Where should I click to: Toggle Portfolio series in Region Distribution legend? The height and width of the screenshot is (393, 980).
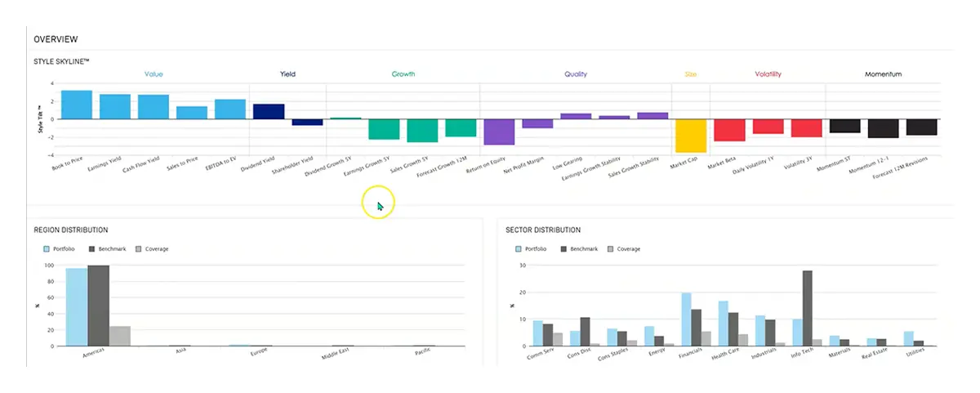[x=62, y=248]
